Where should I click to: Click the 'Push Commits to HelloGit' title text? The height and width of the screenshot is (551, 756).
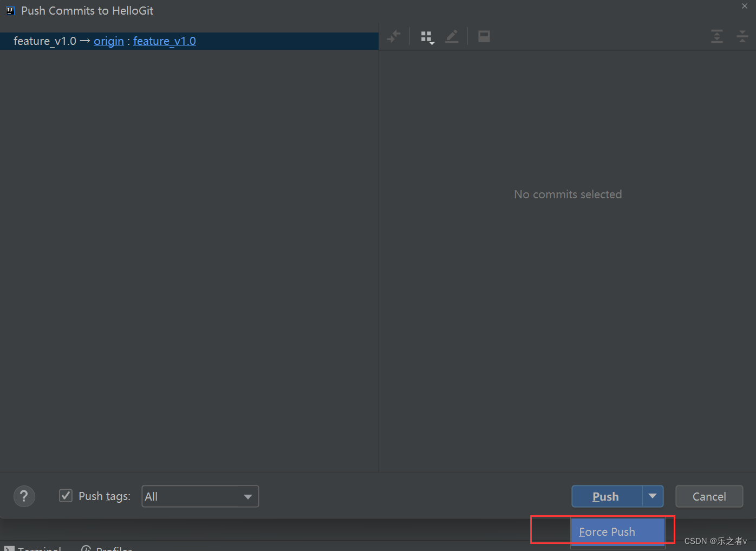point(87,10)
